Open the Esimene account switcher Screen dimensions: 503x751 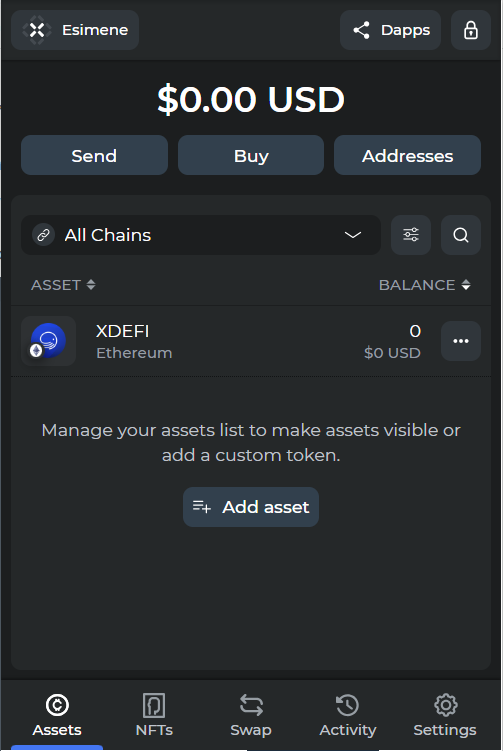pyautogui.click(x=75, y=30)
